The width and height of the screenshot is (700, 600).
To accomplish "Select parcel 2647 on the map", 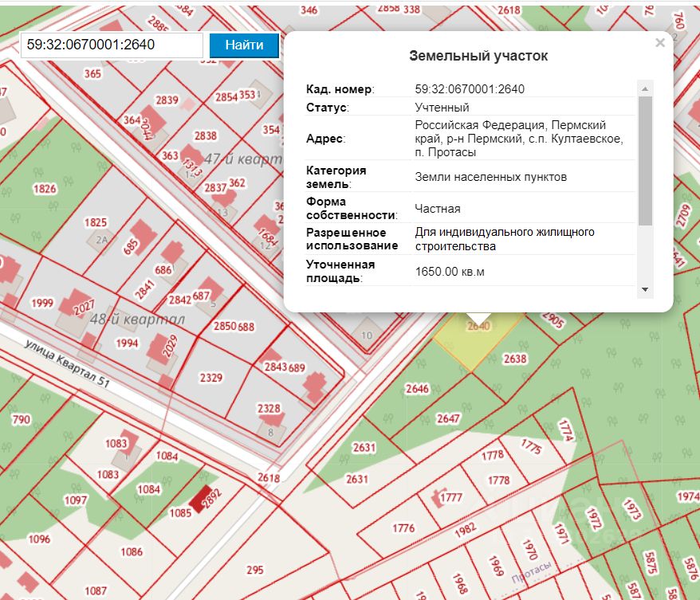I will tap(448, 418).
